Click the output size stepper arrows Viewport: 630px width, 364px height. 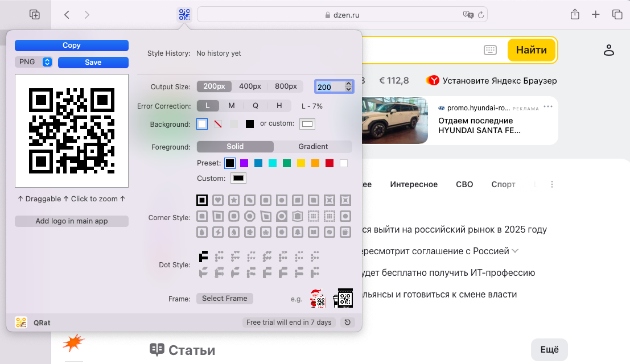click(348, 86)
